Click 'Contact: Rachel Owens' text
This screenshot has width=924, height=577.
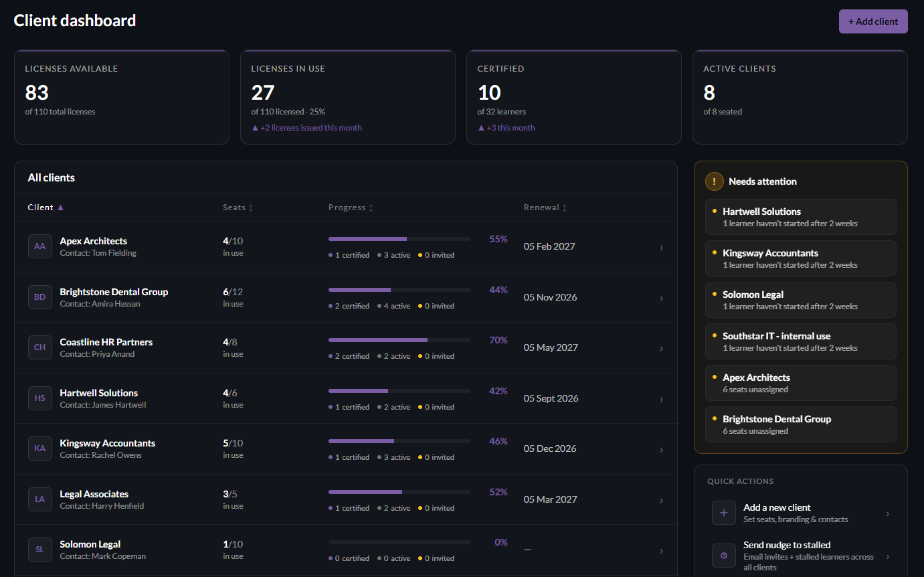(x=100, y=455)
